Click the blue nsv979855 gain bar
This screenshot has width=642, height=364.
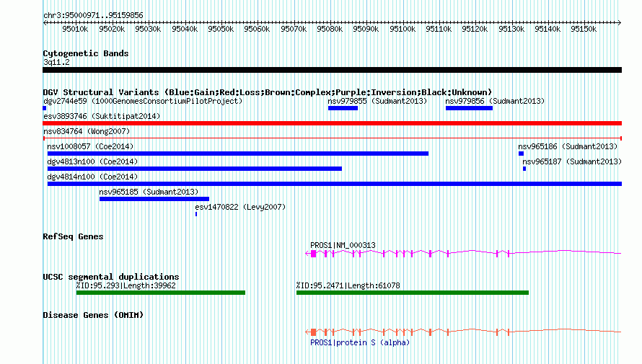coord(343,108)
